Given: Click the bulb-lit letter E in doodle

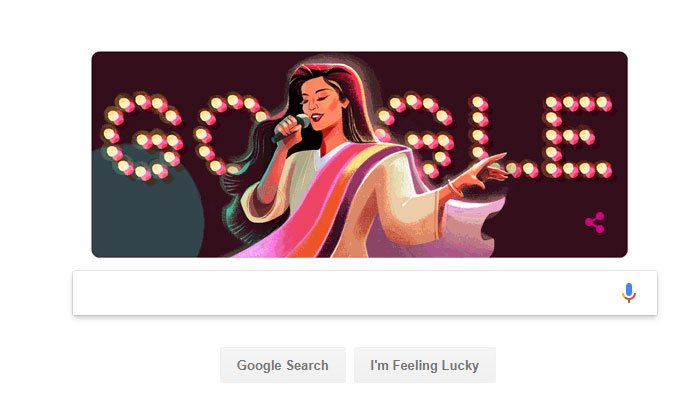Looking at the screenshot, I should pos(578,136).
